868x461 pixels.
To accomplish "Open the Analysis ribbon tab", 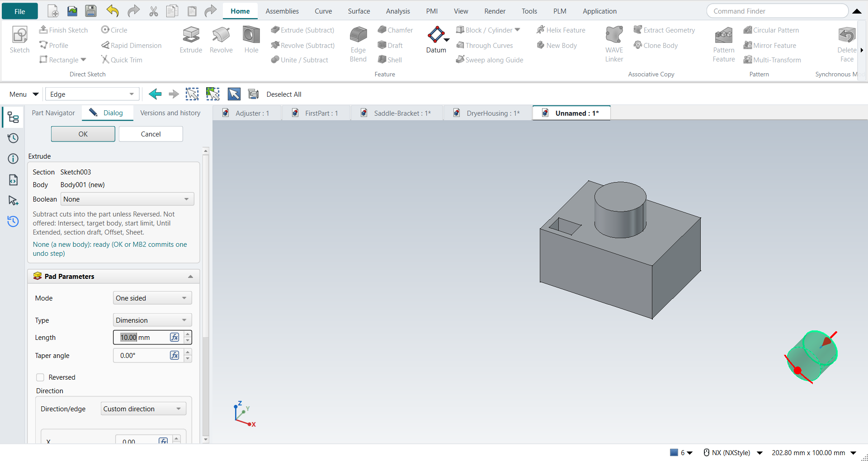I will [398, 11].
